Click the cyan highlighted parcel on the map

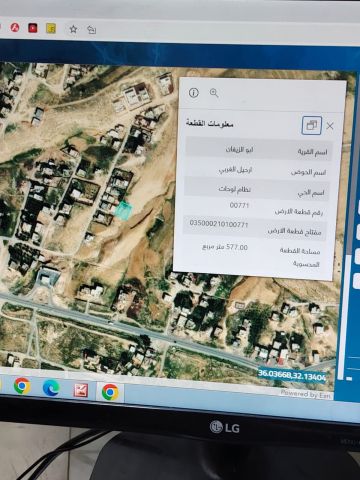(x=123, y=211)
